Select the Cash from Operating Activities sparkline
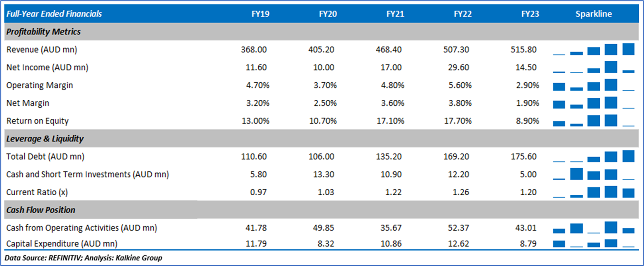This screenshot has height=266, width=644. [594, 228]
